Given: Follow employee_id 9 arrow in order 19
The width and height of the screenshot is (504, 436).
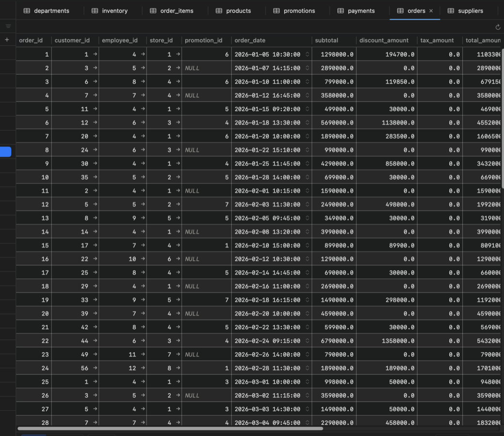Looking at the screenshot, I should [143, 300].
